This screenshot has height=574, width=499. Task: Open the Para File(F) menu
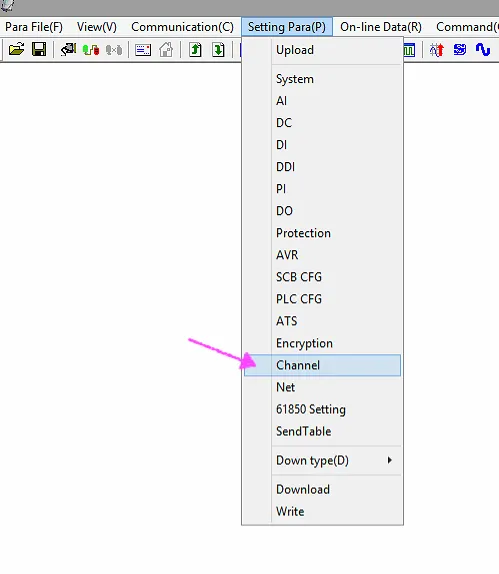(x=34, y=27)
